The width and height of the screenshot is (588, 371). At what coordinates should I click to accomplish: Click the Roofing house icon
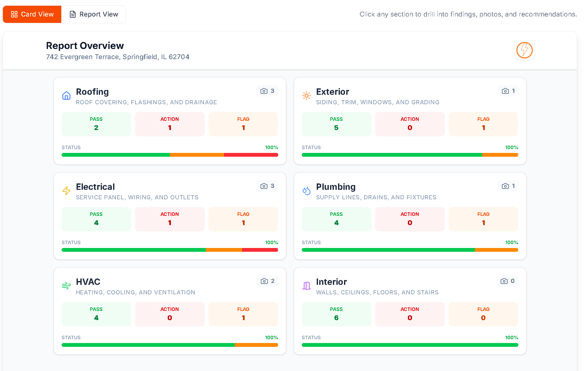(66, 95)
